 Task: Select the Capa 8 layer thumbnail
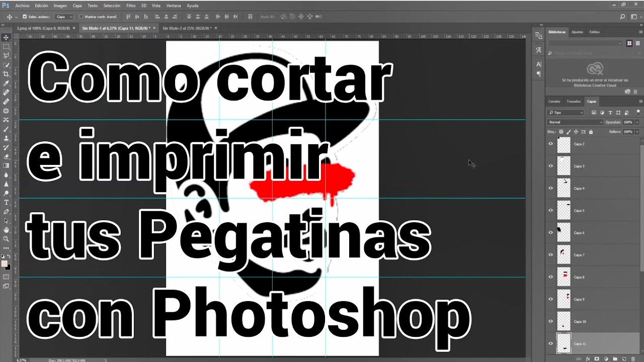(x=563, y=277)
